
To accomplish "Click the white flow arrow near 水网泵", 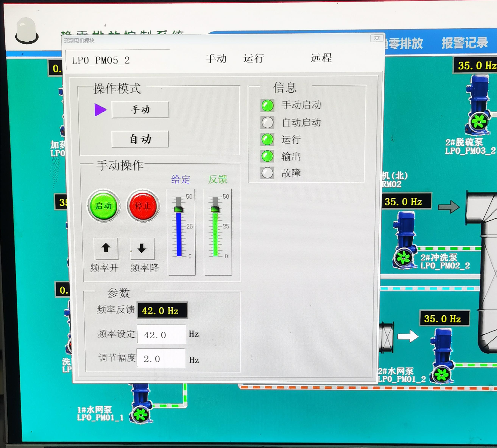I will (x=408, y=336).
